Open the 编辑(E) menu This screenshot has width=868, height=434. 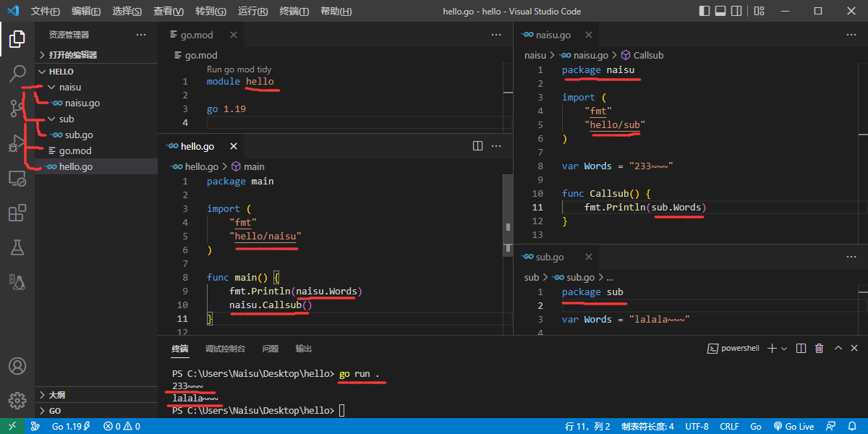point(87,12)
